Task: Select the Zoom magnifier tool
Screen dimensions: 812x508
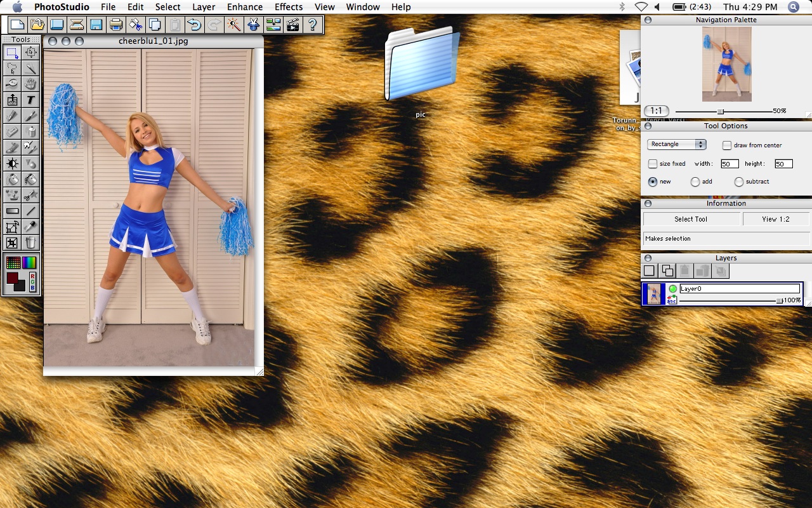Action: [12, 83]
